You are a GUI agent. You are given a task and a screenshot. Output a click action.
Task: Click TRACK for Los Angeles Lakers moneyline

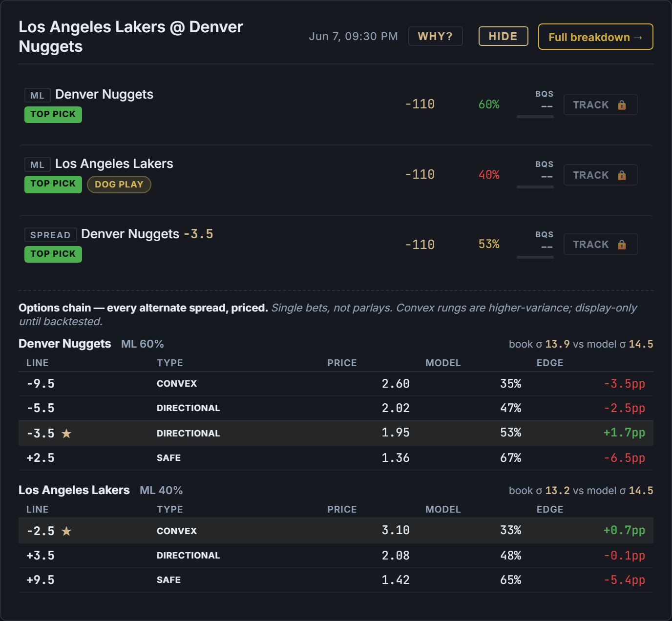[600, 175]
